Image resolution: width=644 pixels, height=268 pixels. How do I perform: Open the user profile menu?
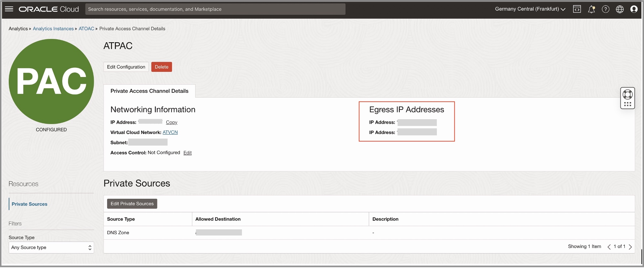[x=634, y=9]
